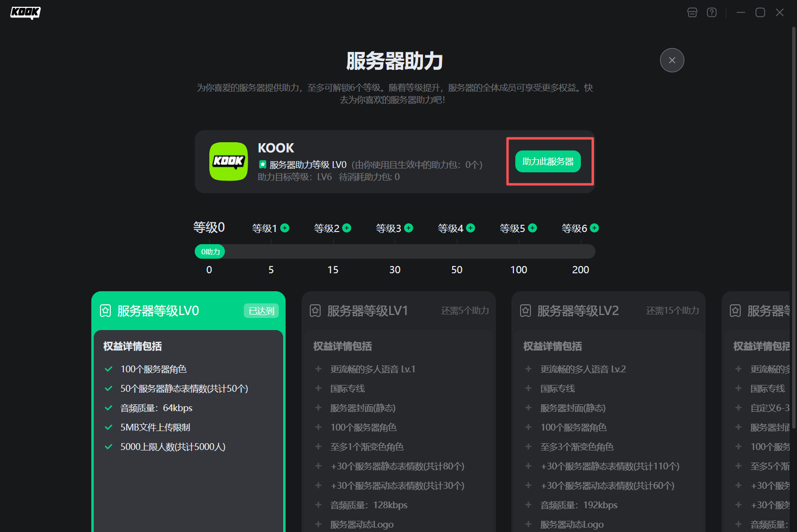This screenshot has height=532, width=797.
Task: Click the badge icon beside 服务器等级LV2
Action: point(526,311)
